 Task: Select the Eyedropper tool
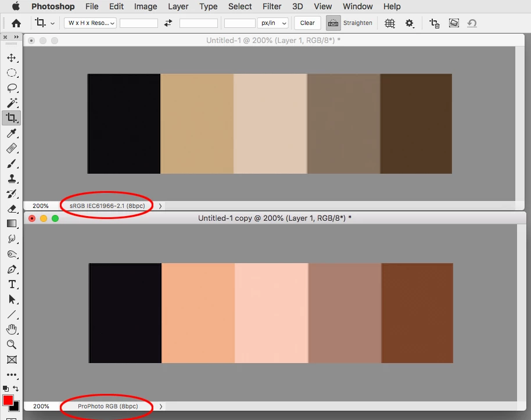[x=12, y=133]
